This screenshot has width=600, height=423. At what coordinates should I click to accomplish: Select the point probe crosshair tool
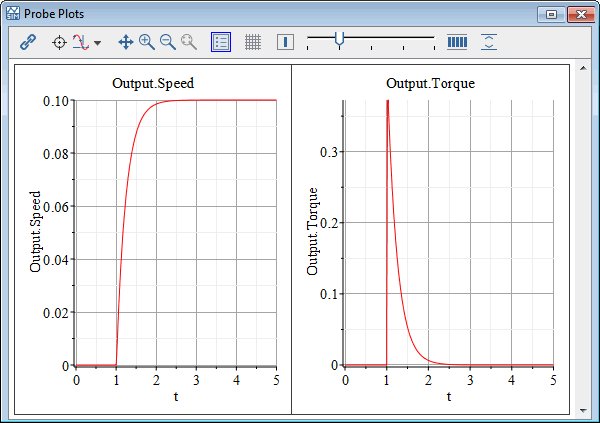[x=59, y=42]
